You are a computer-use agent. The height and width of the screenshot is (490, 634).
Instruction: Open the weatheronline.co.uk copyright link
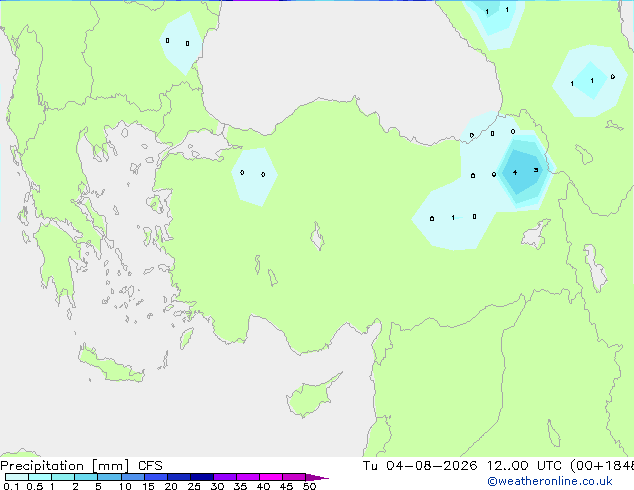coord(550,481)
